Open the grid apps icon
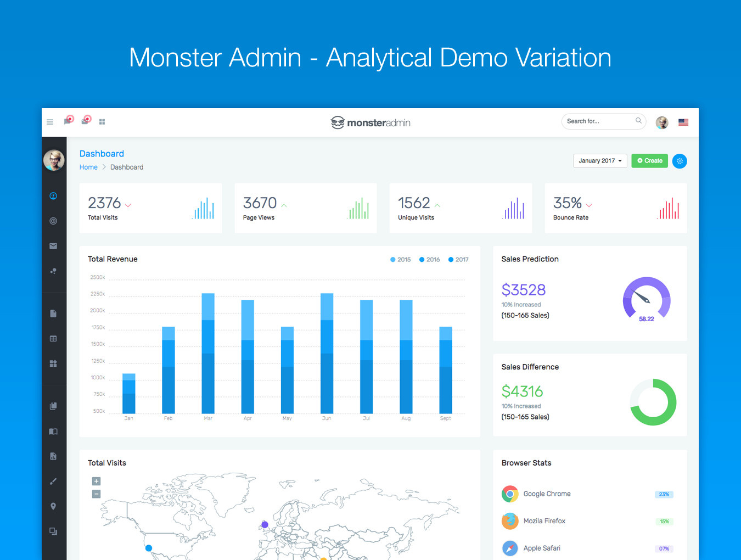The width and height of the screenshot is (741, 560). point(102,122)
